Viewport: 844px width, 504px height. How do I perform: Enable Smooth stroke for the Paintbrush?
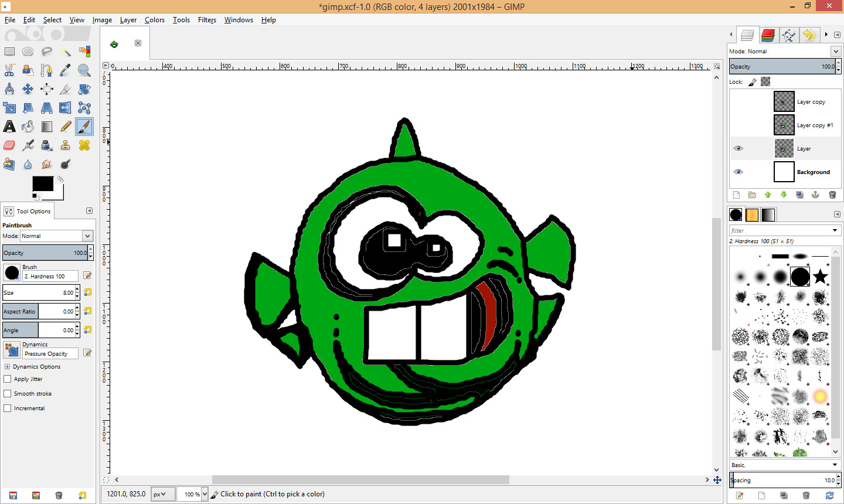click(8, 393)
